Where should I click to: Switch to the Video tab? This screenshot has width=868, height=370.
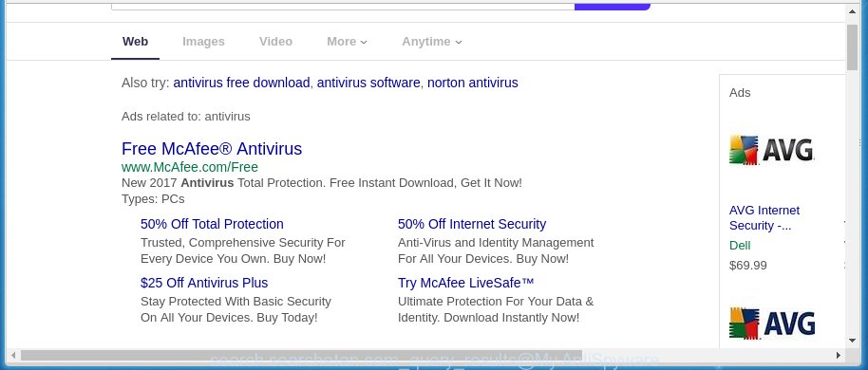point(275,42)
